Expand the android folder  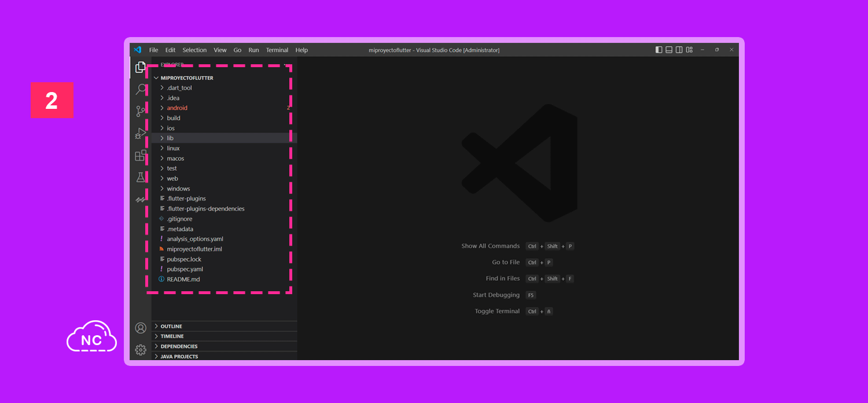(224, 108)
